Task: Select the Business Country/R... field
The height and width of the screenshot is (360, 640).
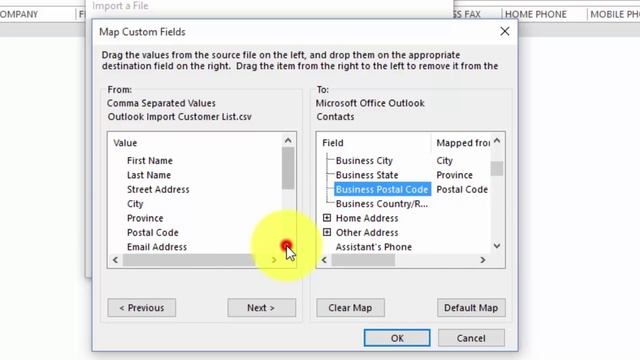Action: 382,204
